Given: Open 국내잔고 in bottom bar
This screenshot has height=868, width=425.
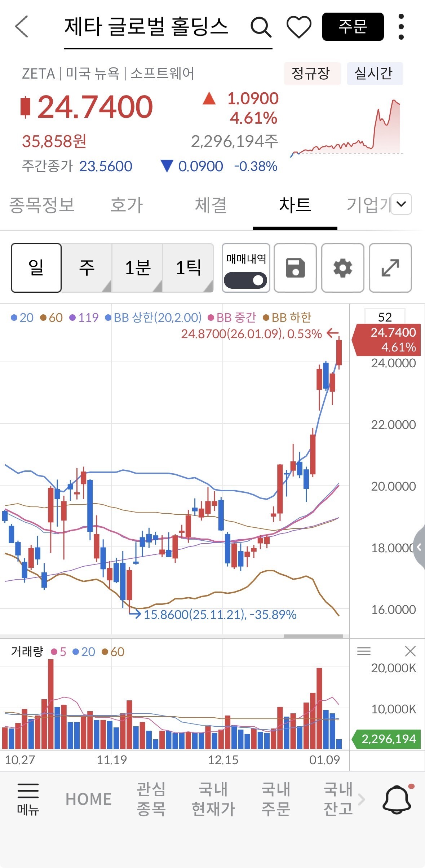Looking at the screenshot, I should pyautogui.click(x=338, y=799).
